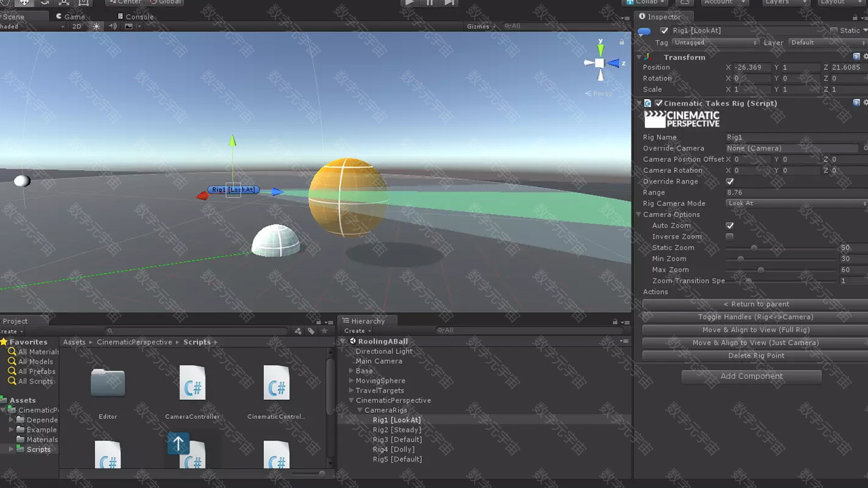Switch to the Console tab
The image size is (868, 488).
tap(136, 16)
